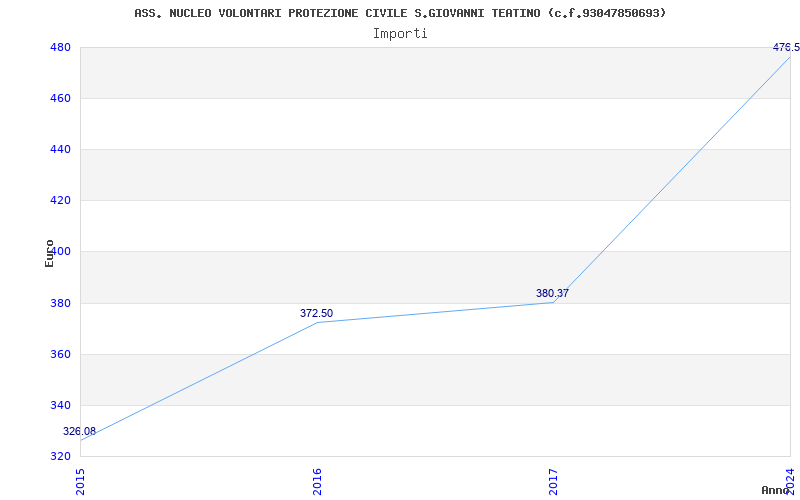The height and width of the screenshot is (500, 800).
Task: Click the 420 y-axis tick label
Action: pos(60,201)
